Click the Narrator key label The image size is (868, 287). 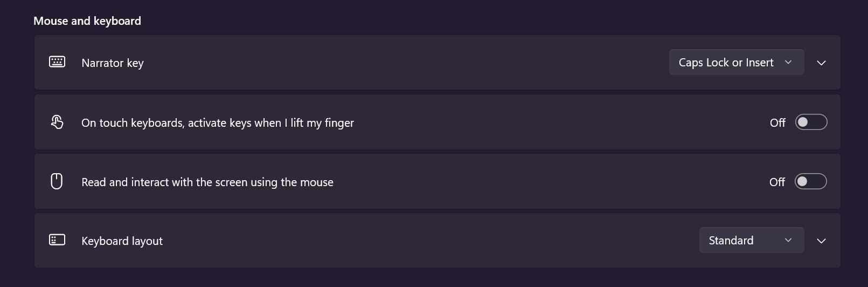(113, 63)
